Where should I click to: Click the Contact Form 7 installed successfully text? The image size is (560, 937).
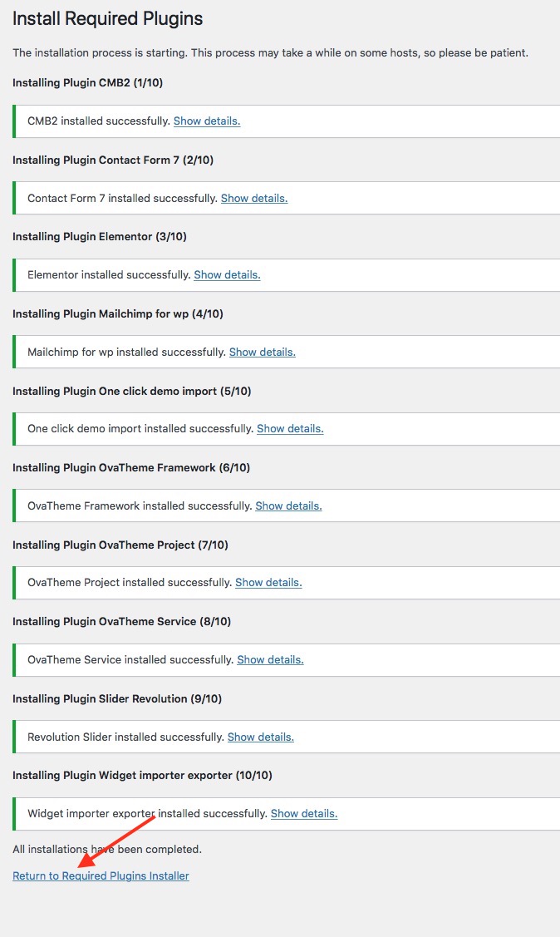pyautogui.click(x=122, y=199)
